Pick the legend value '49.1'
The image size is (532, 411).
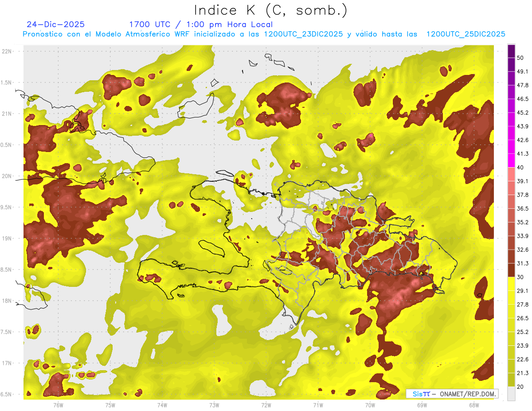[523, 71]
